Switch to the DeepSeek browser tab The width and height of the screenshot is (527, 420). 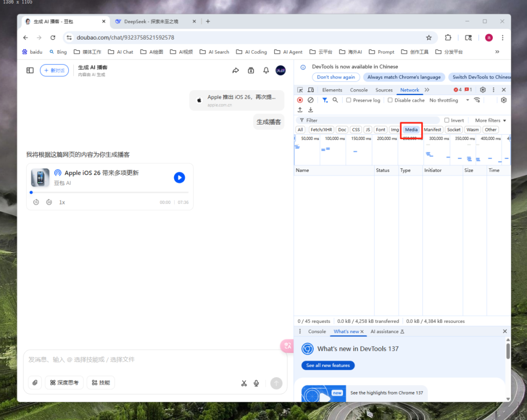click(x=156, y=21)
